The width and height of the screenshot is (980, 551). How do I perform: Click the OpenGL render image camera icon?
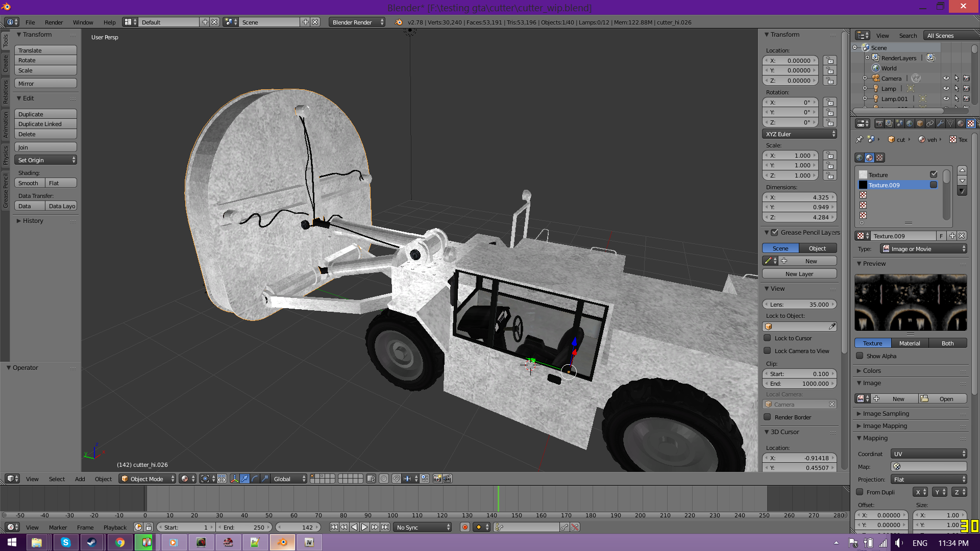coord(437,479)
